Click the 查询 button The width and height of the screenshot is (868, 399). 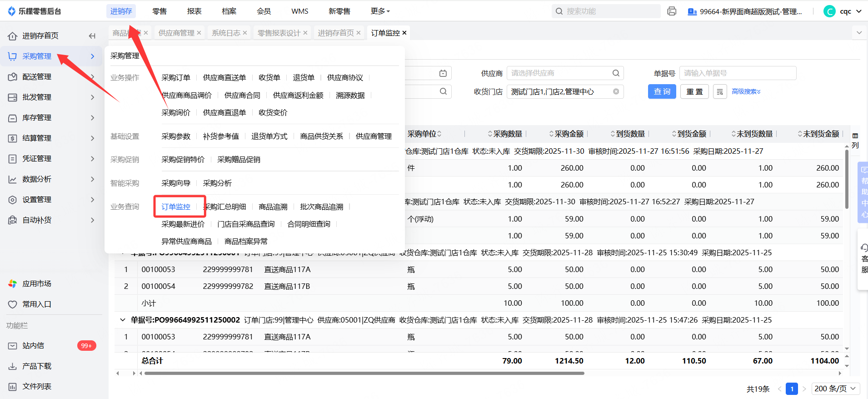click(x=662, y=92)
